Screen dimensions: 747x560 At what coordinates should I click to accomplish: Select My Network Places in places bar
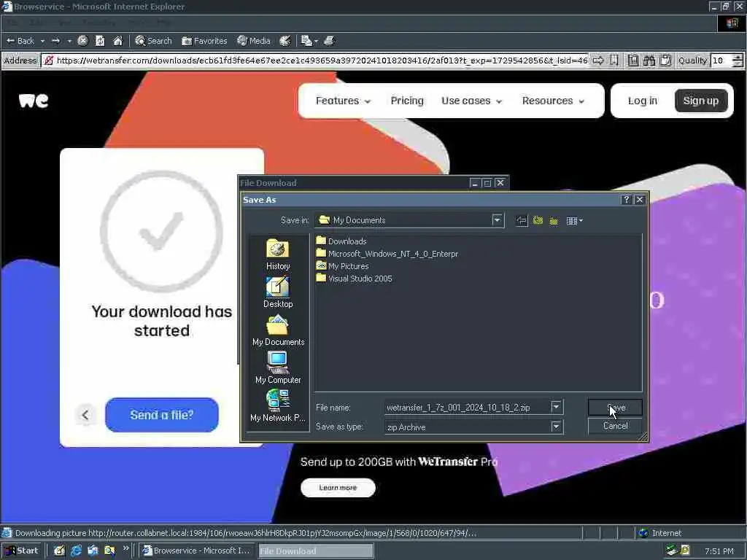pos(278,405)
